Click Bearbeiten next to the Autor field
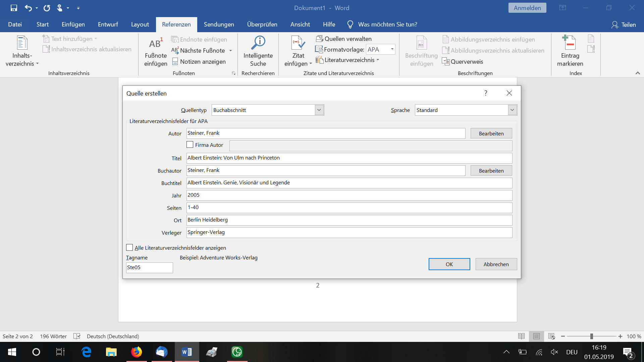644x362 pixels. pos(491,133)
